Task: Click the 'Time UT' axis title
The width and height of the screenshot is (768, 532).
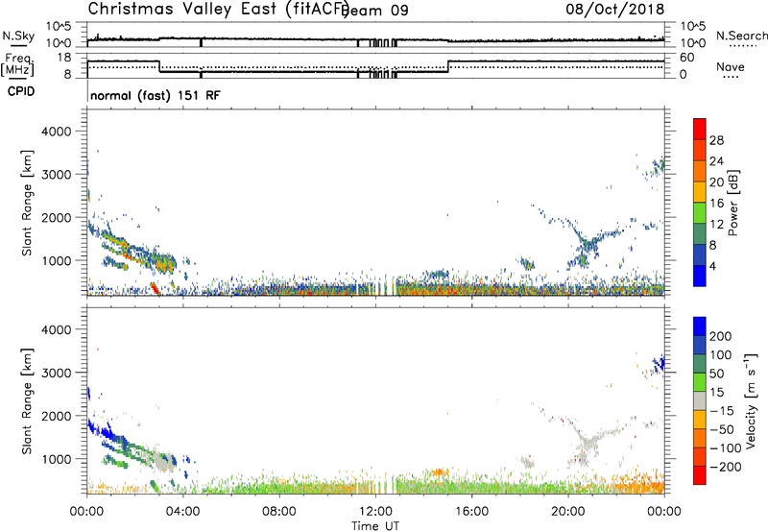Action: [375, 526]
